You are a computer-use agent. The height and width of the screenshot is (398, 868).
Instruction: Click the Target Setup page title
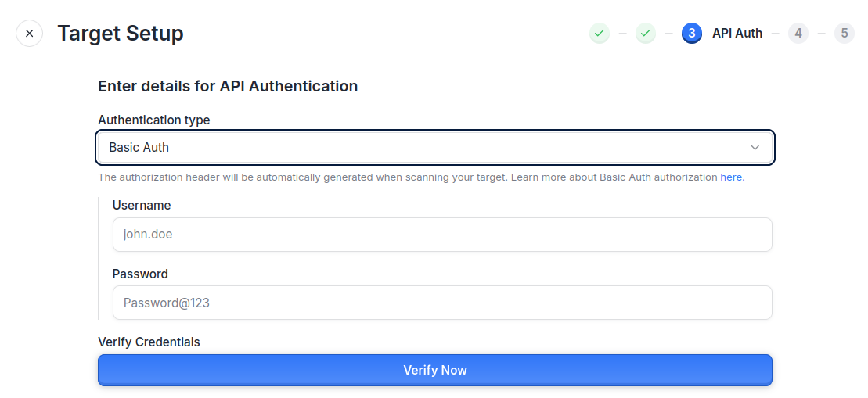[x=120, y=34]
